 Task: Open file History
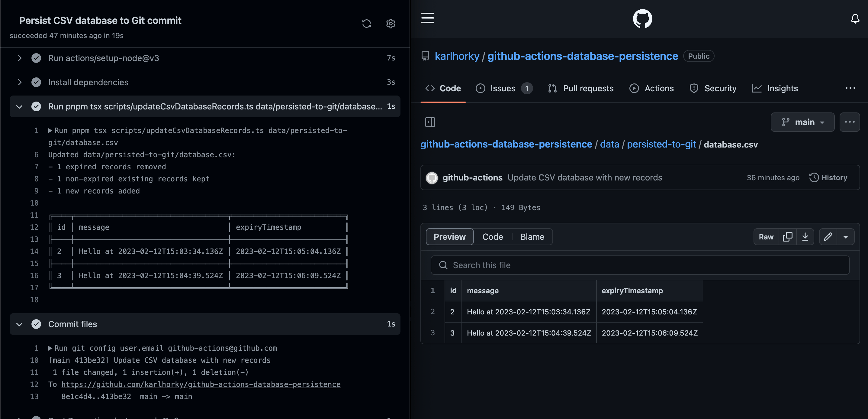coord(828,178)
